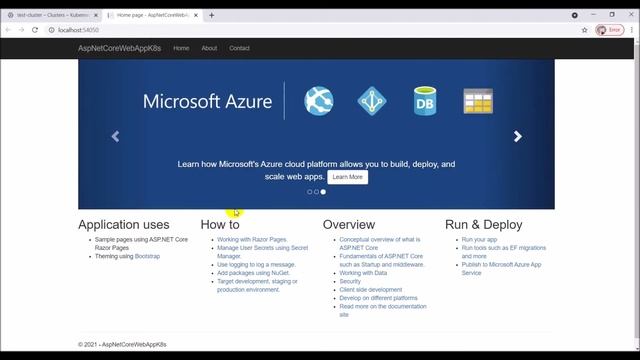Open Fundamentals of ASP.NET Core link

(382, 260)
